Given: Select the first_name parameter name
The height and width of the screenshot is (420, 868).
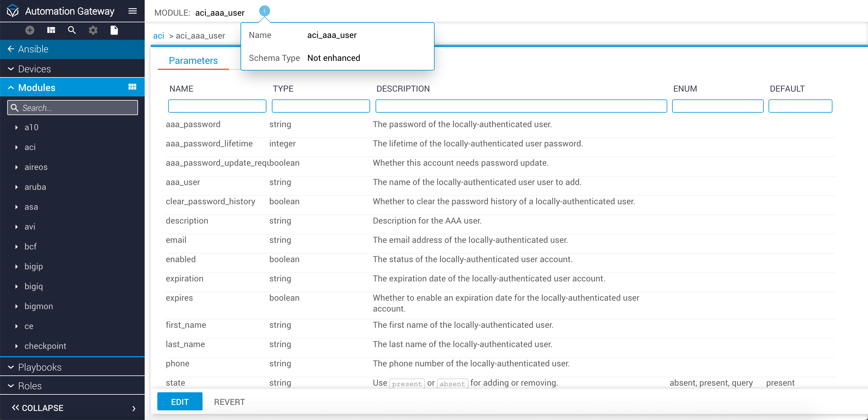Looking at the screenshot, I should tap(186, 325).
